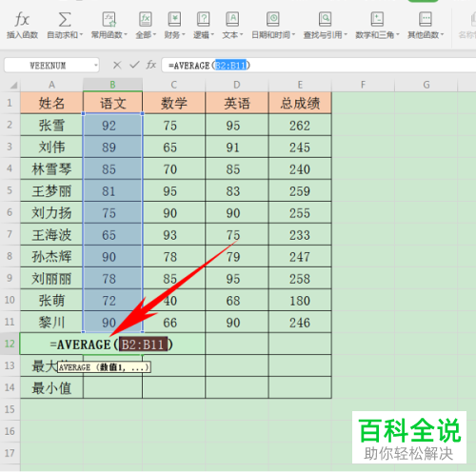The height and width of the screenshot is (473, 476).
Task: Open the Other Functions (其他函数) icon
Action: (426, 20)
